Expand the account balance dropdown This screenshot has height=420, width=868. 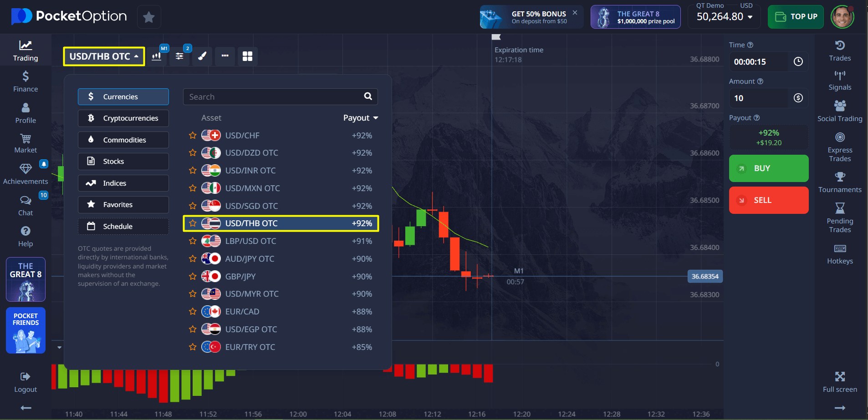pyautogui.click(x=724, y=17)
